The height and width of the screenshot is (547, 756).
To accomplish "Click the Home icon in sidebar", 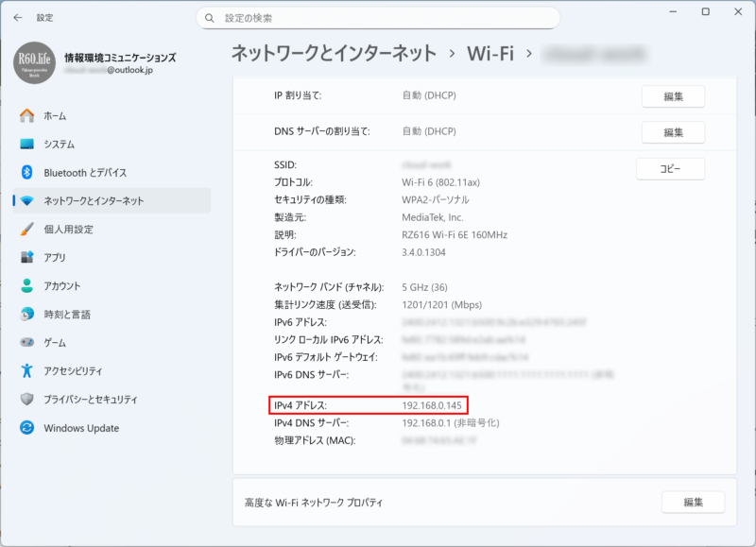I will tap(26, 115).
